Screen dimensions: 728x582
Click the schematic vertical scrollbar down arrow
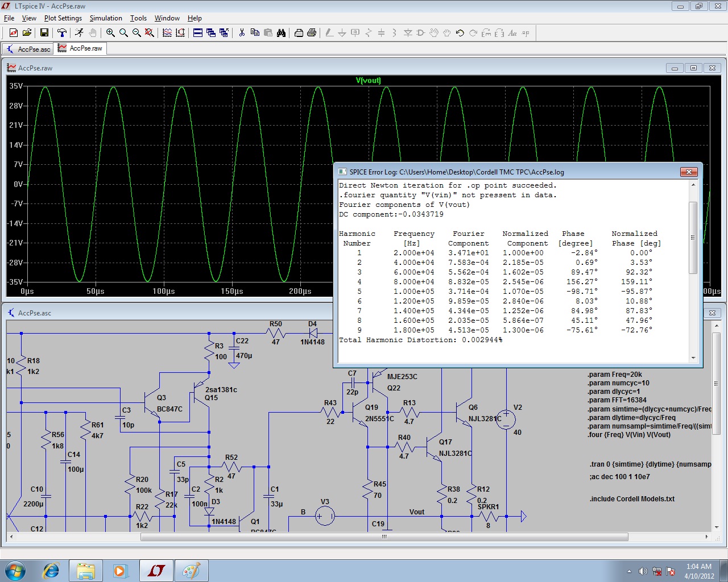click(717, 527)
